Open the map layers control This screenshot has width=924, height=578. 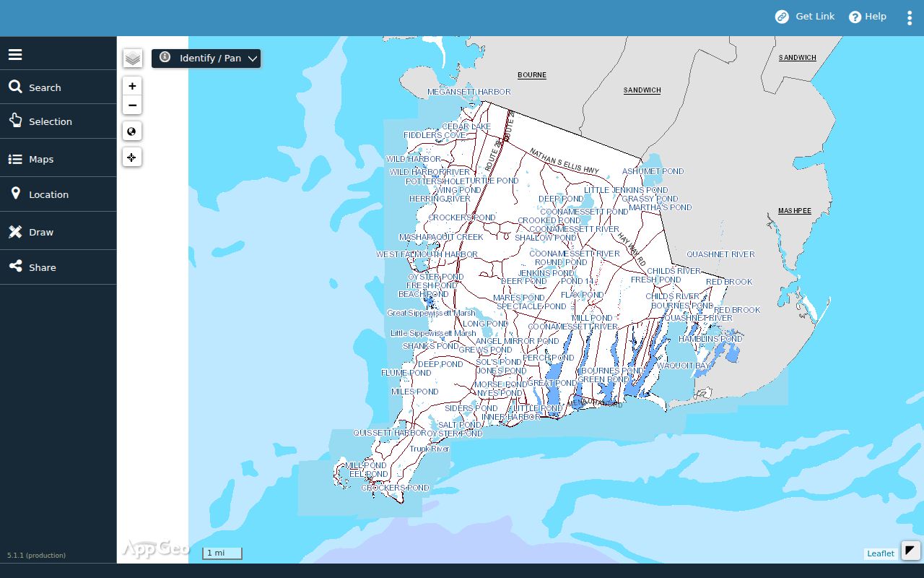click(132, 59)
